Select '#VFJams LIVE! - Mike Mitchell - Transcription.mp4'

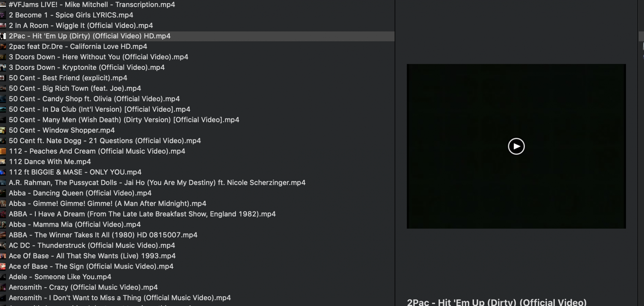pyautogui.click(x=92, y=5)
